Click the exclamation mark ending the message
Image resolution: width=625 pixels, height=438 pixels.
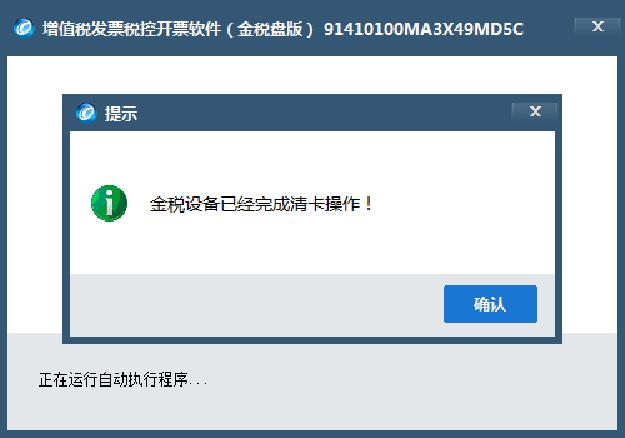(x=369, y=204)
